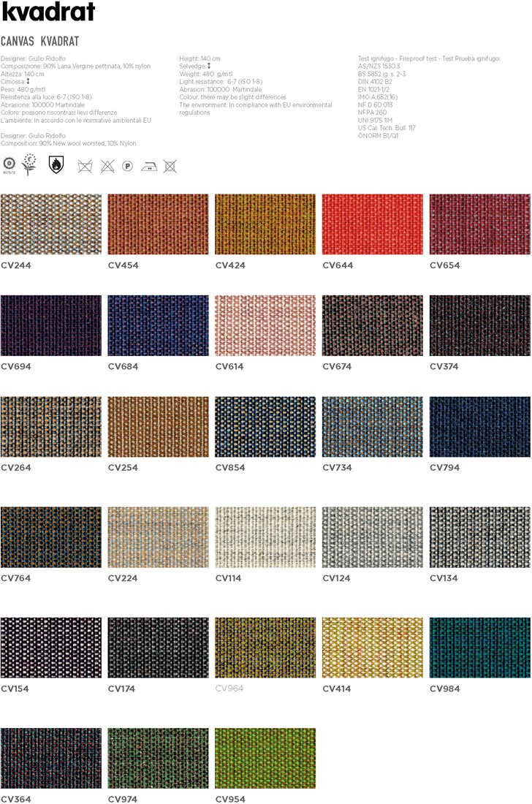The width and height of the screenshot is (532, 804).
Task: Click 'BS 5852 ig. s. 2-3' entry
Action: point(382,74)
